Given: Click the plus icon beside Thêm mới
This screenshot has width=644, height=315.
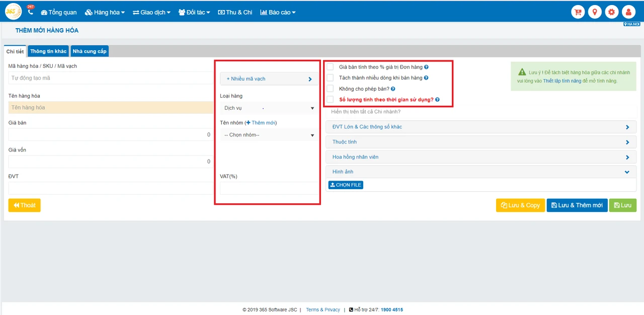Looking at the screenshot, I should [248, 123].
